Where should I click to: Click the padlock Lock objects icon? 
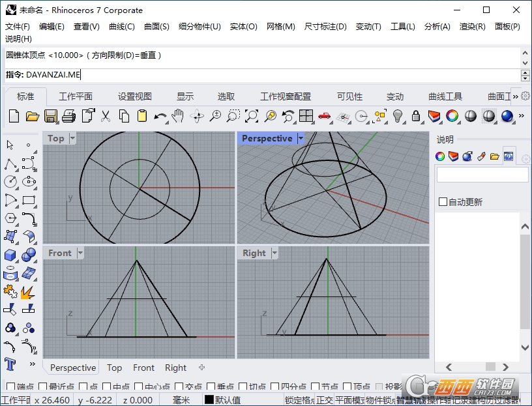pos(416,116)
